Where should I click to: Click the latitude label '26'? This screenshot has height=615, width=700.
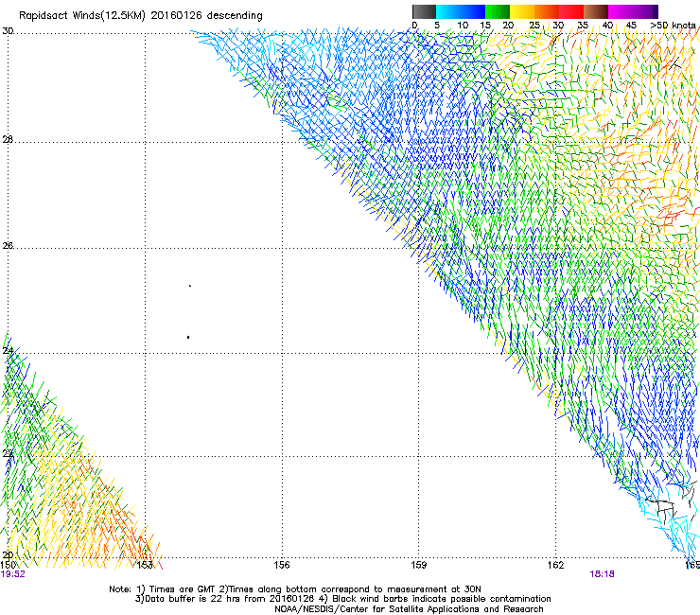(x=8, y=246)
